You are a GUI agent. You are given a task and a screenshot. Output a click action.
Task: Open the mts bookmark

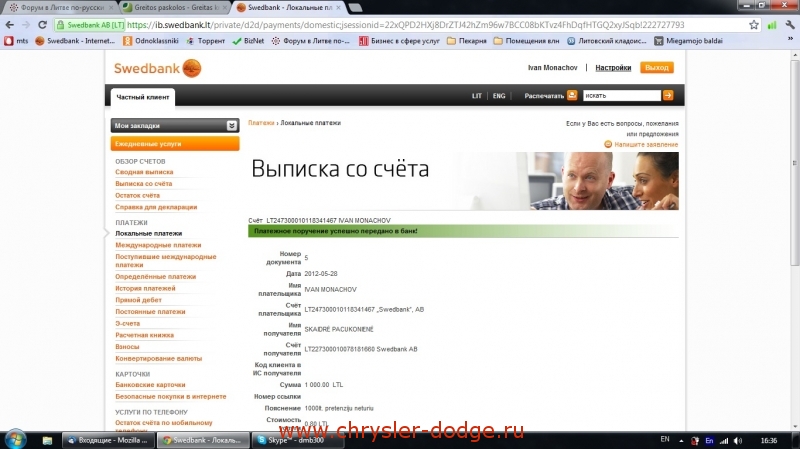16,41
